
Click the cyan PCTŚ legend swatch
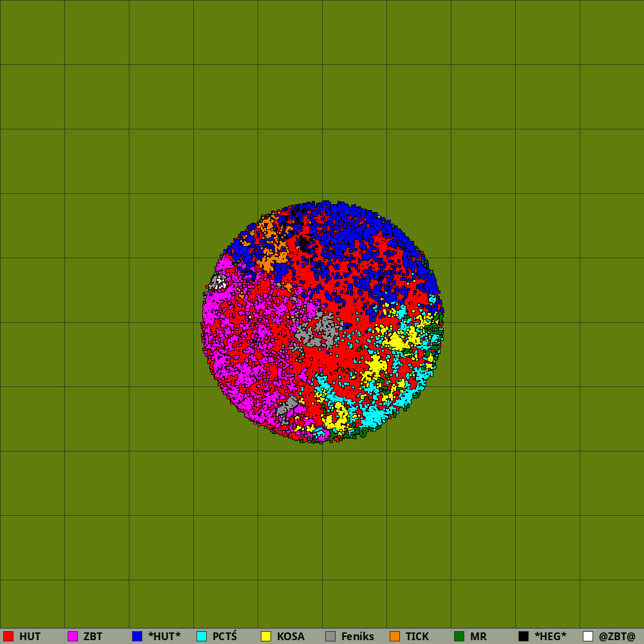click(202, 636)
